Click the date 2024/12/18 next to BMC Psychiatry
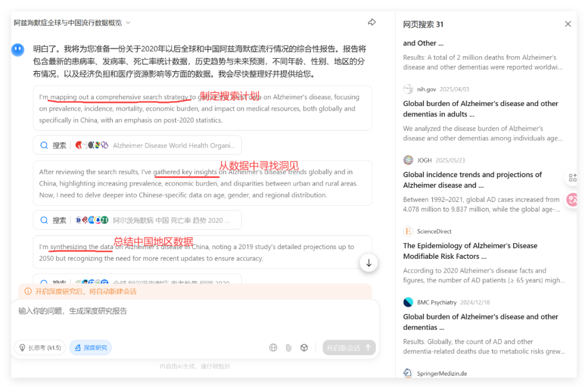Screen dimensions: 588x389 (x=475, y=302)
